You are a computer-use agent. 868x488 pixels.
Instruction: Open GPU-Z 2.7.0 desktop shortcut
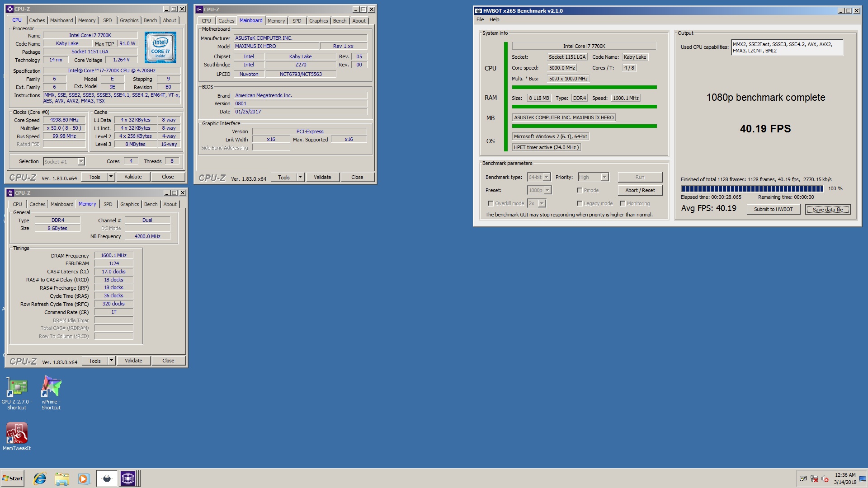click(17, 393)
